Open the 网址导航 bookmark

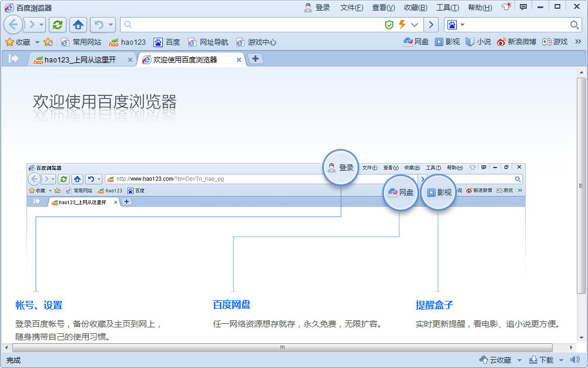pos(208,42)
